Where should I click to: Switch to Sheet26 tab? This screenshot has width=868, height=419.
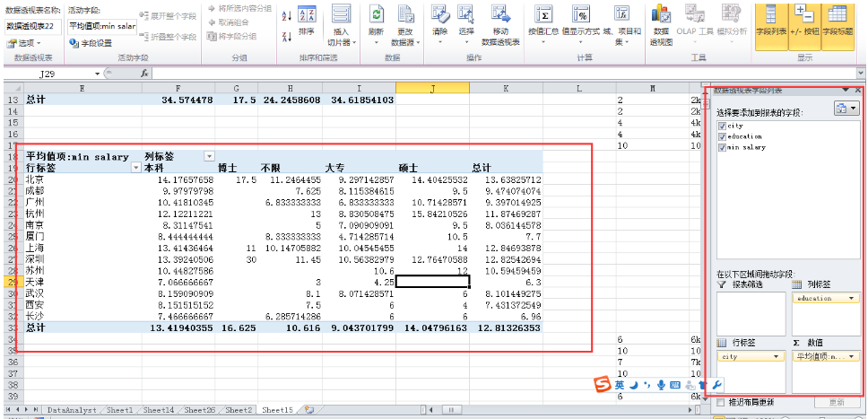click(199, 410)
